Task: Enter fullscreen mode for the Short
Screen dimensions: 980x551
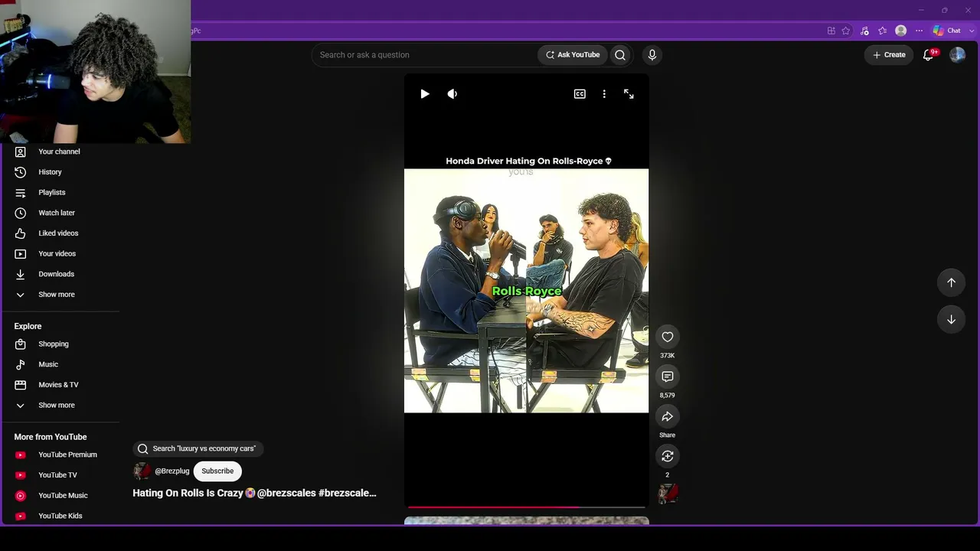Action: pos(629,94)
